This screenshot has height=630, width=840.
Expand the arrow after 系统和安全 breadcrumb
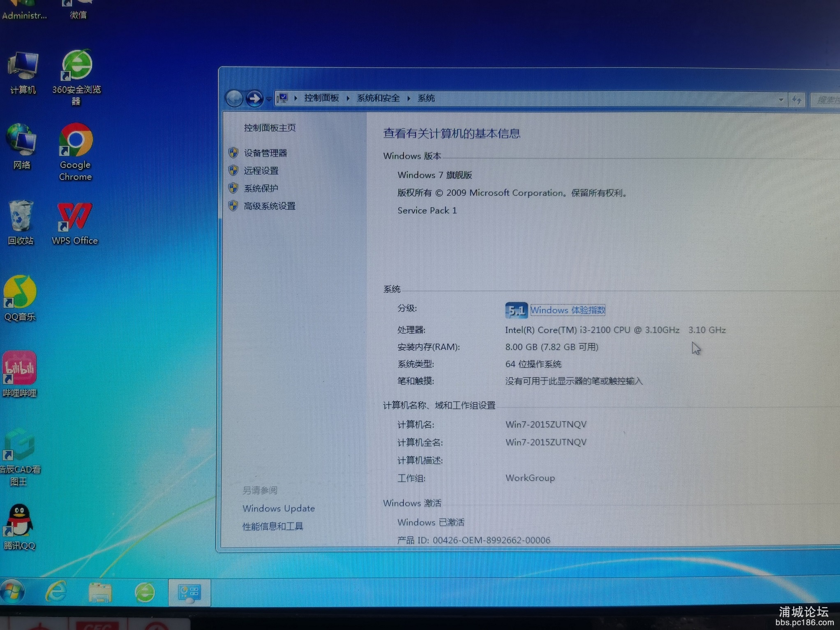point(408,98)
